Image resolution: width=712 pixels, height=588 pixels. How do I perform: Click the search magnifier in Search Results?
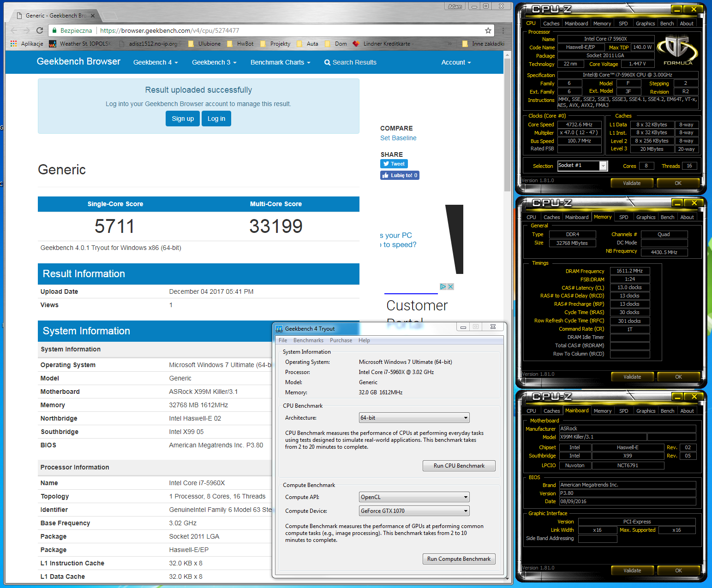[327, 62]
